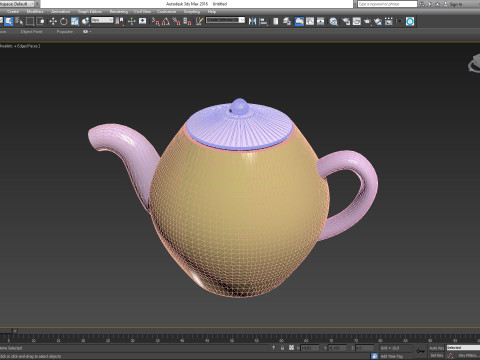This screenshot has height=360, width=480.
Task: Toggle Set Key mode
Action: pos(436,356)
